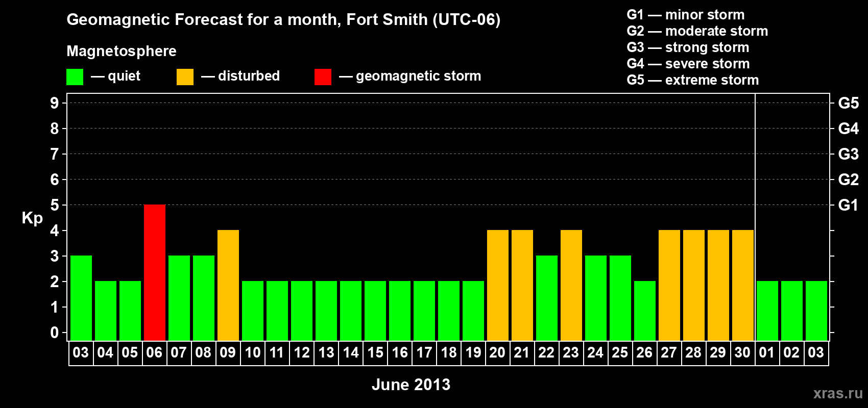
Task: Click date label 12 on the axis
Action: pos(301,353)
